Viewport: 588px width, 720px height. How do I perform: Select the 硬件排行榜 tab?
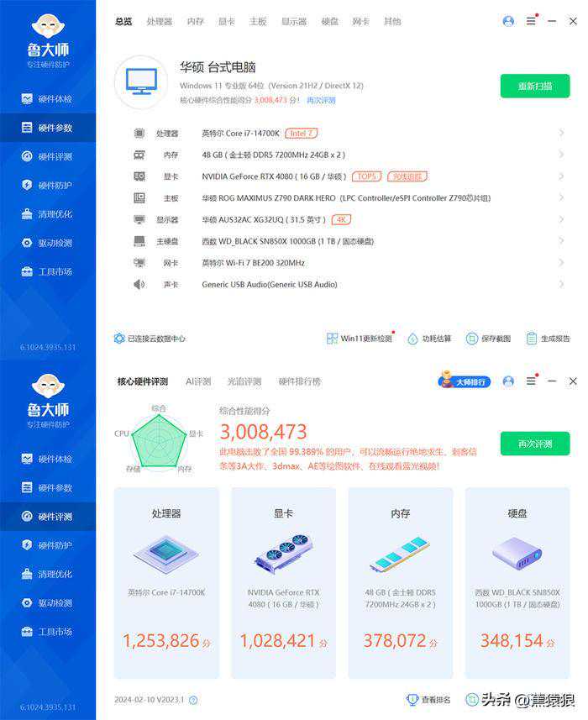point(300,381)
